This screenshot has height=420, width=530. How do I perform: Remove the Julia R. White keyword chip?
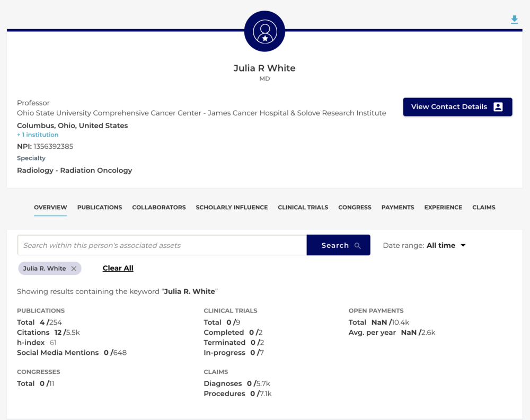click(x=74, y=269)
